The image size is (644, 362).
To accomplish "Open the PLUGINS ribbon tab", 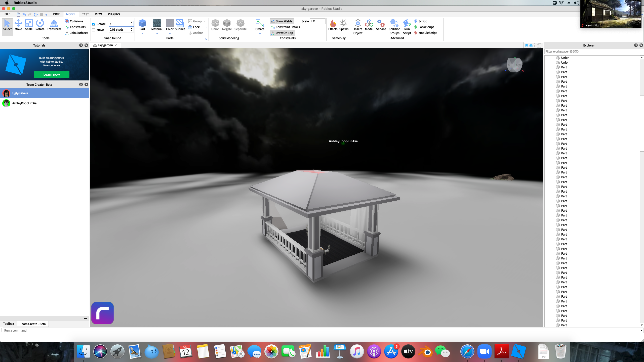I will tap(114, 14).
